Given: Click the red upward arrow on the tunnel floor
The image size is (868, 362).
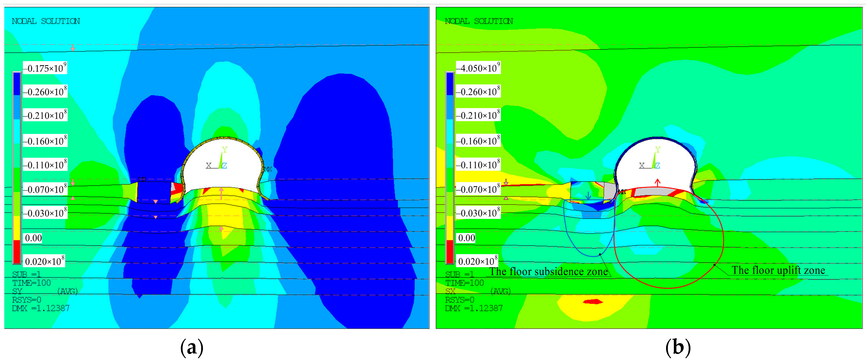Looking at the screenshot, I should (657, 183).
